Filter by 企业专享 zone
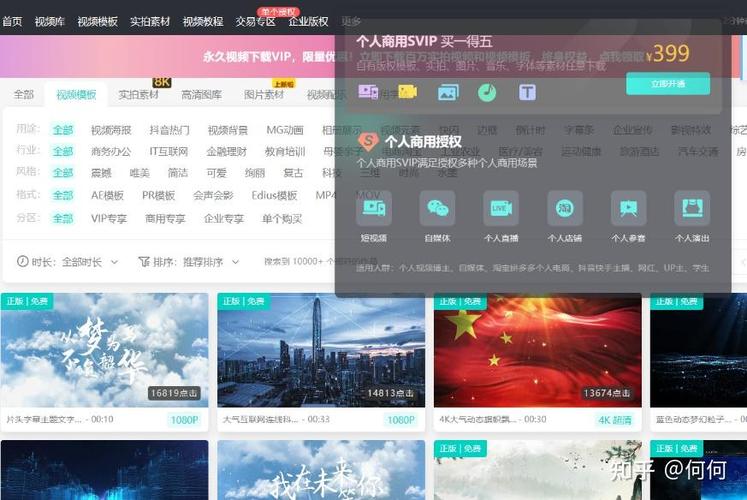The width and height of the screenshot is (747, 500). (x=224, y=219)
